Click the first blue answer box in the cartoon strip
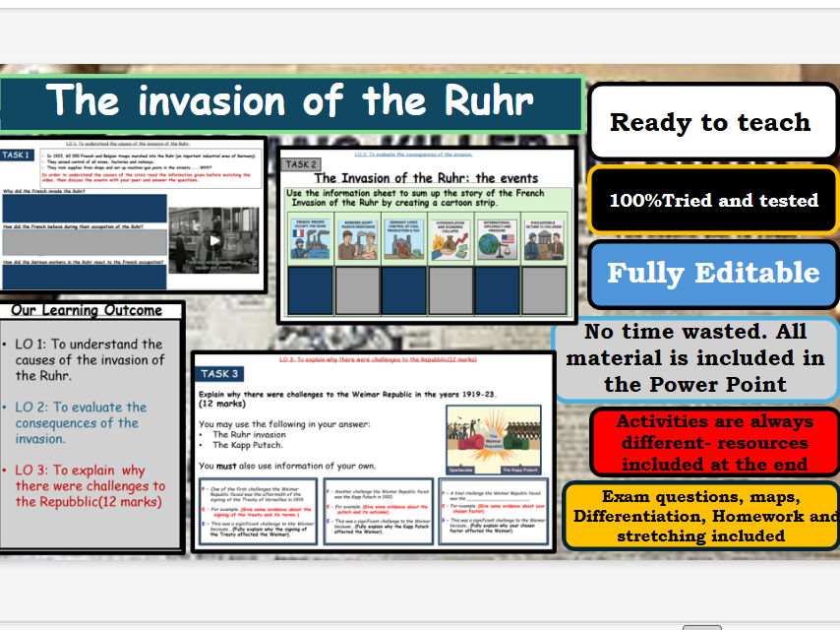The image size is (840, 630). [x=311, y=289]
